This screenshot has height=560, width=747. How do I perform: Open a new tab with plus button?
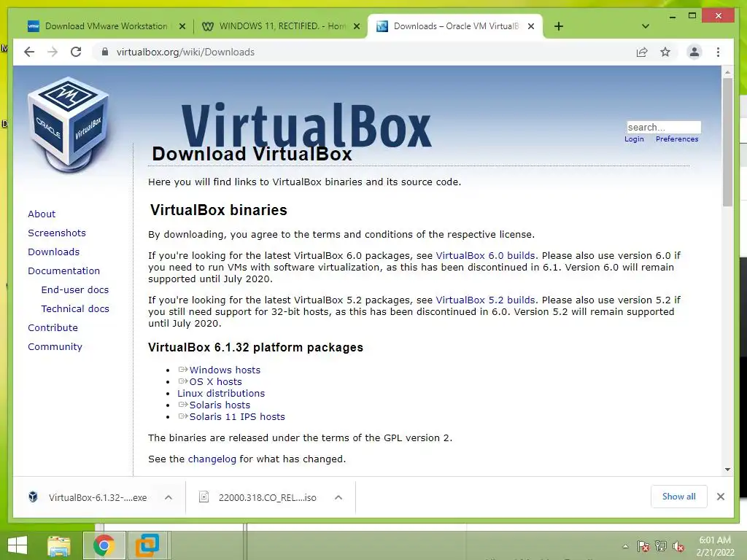(x=559, y=26)
